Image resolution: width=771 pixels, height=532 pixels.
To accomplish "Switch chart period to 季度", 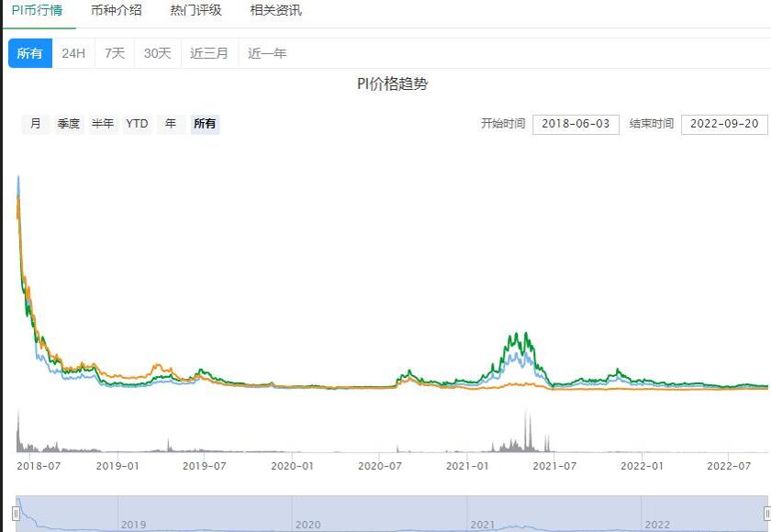I will 67,124.
